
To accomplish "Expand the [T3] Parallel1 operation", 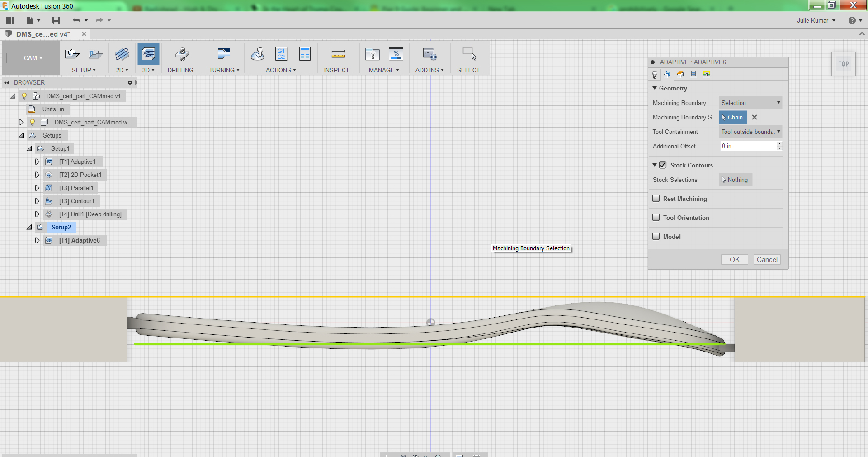I will [38, 188].
